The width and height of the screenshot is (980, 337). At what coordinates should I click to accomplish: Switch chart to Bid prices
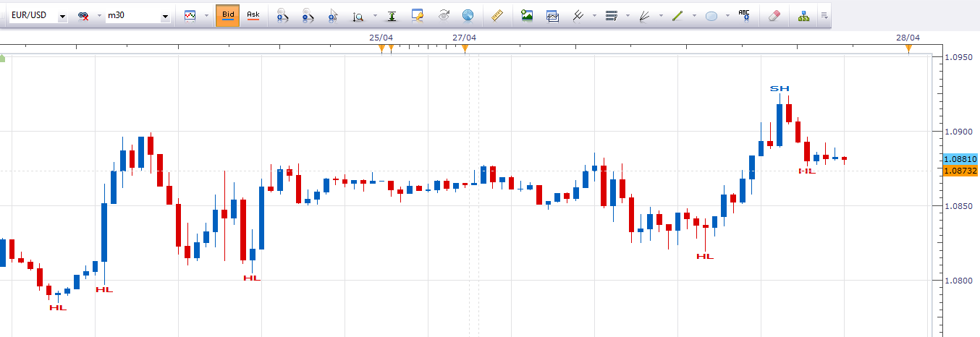coord(228,15)
